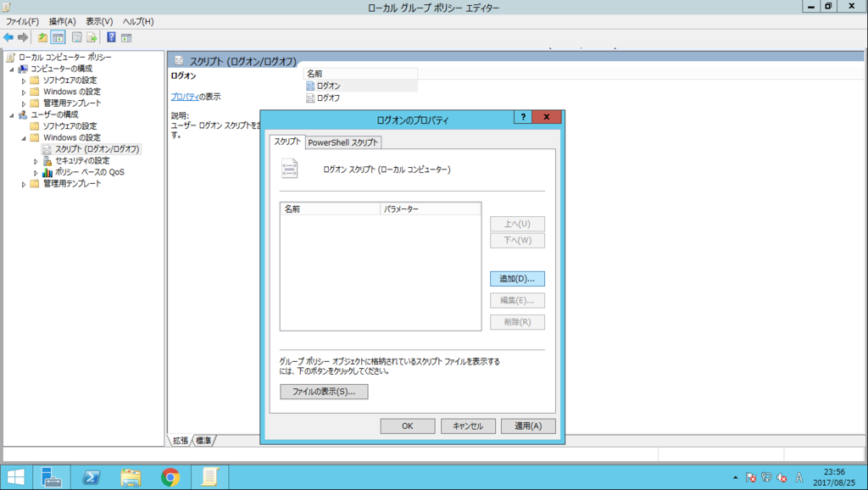Expand 管理用テンプレート under コンピューターの構成

[x=24, y=103]
